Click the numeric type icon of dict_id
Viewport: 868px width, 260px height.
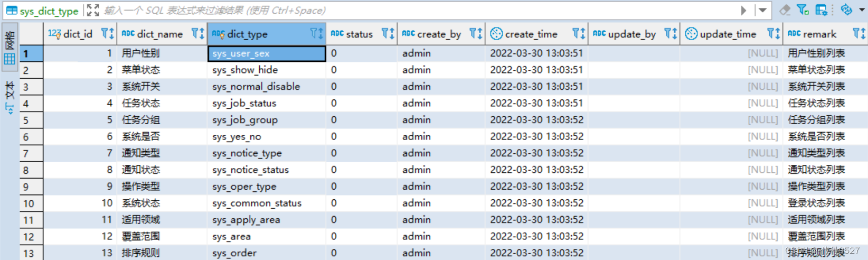tap(54, 34)
